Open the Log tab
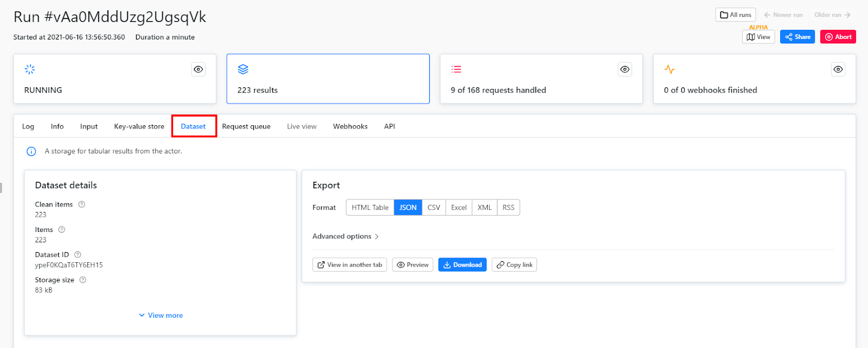The image size is (868, 348). tap(28, 126)
